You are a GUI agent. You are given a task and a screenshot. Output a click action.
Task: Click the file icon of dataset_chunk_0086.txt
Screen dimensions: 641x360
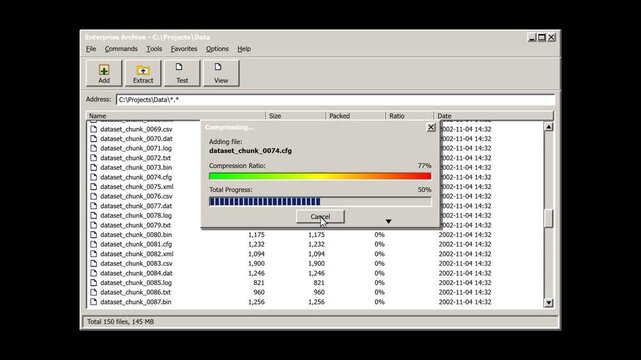(x=94, y=292)
